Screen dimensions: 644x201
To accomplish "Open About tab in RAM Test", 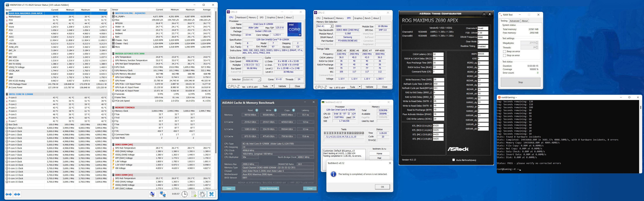I will 524,21.
